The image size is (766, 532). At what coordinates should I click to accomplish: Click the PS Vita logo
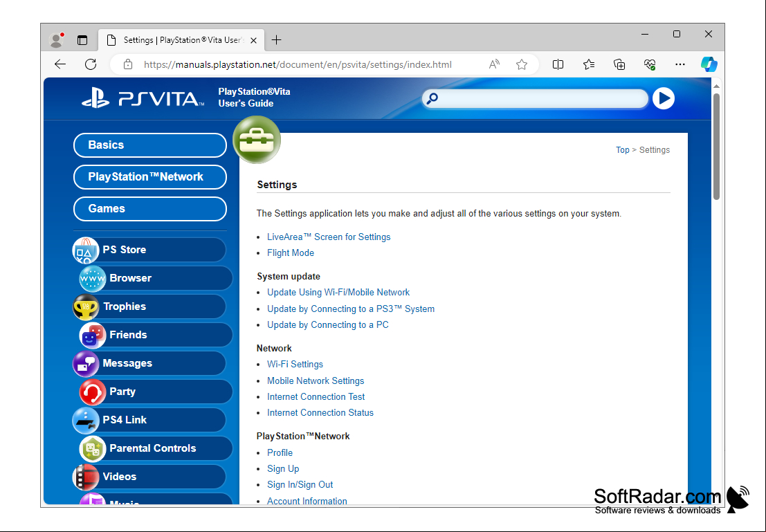click(143, 99)
